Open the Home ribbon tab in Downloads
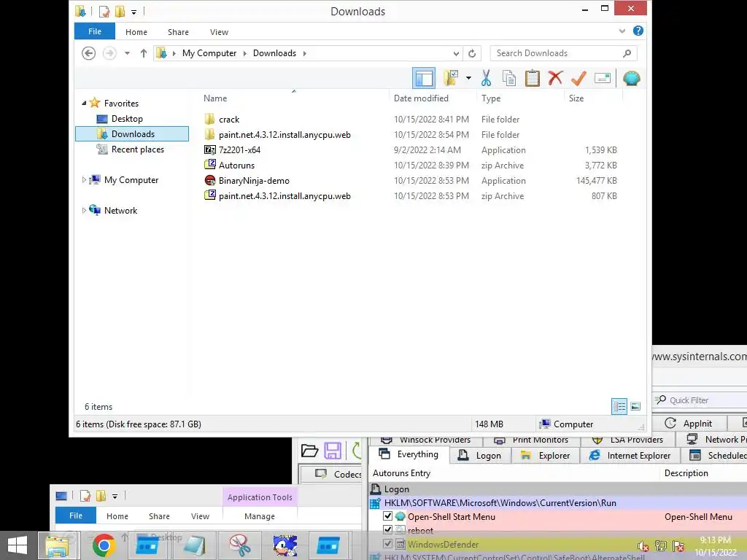This screenshot has width=747, height=560. [136, 32]
